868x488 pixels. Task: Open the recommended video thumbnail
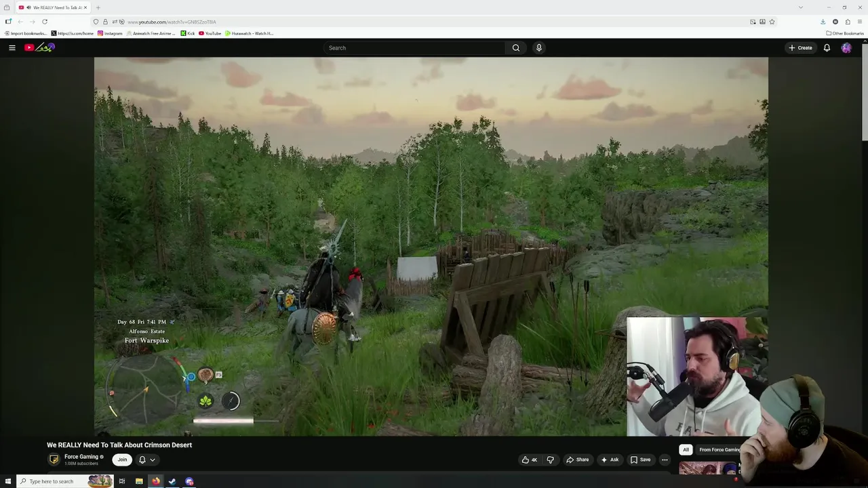[707, 468]
